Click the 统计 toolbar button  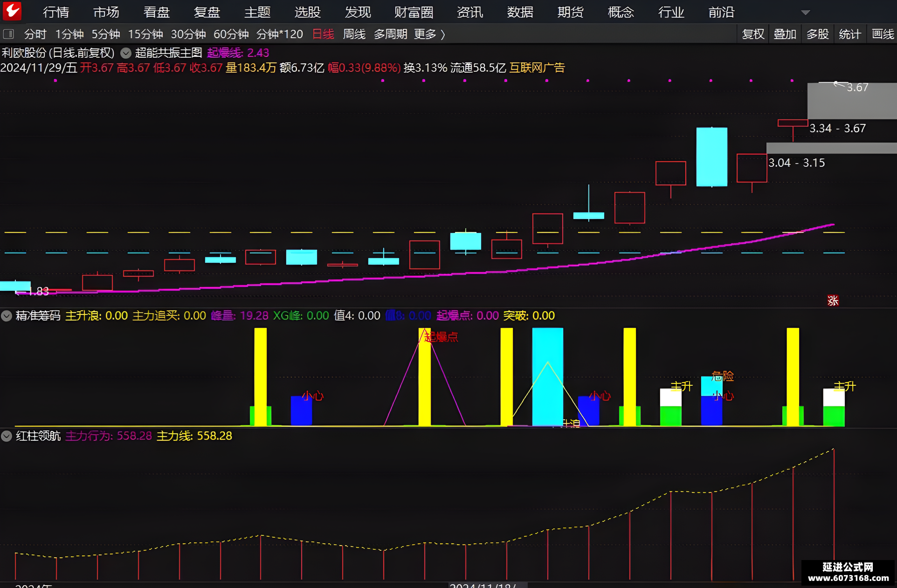[850, 34]
